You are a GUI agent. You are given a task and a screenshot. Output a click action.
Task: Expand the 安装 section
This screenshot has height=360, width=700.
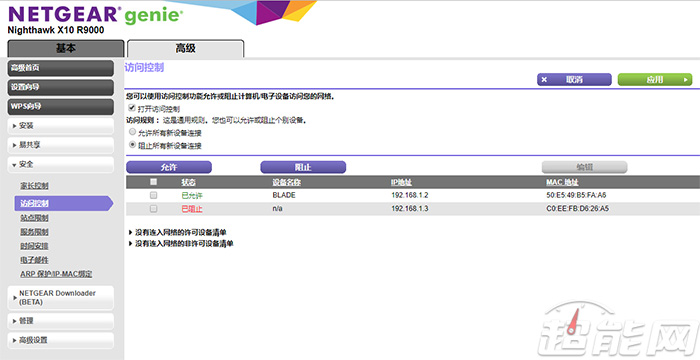point(60,126)
